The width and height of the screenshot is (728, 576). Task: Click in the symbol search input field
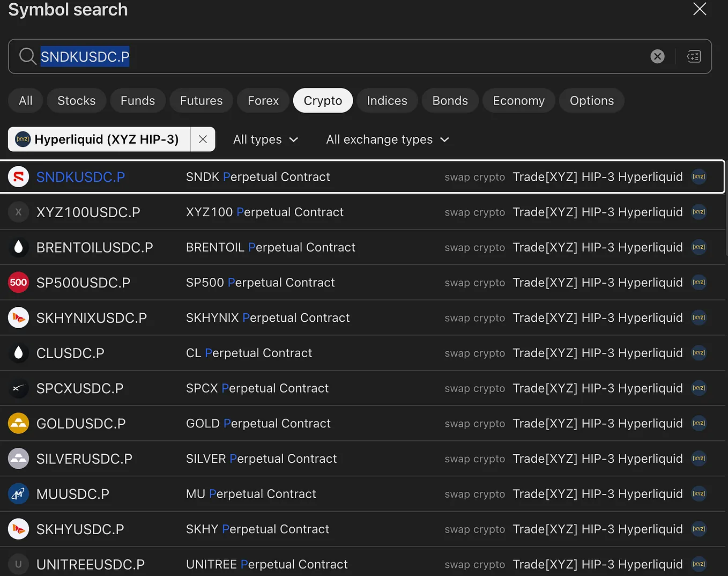tap(360, 56)
